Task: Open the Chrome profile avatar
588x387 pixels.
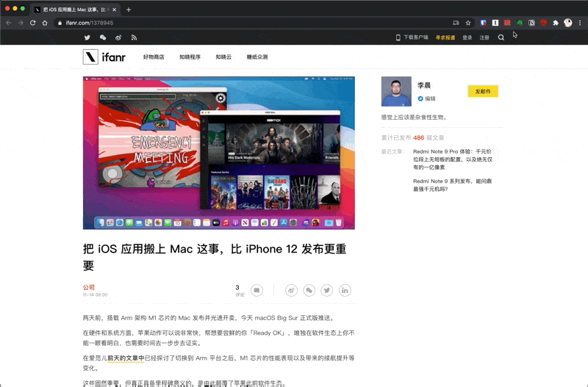Action: point(567,23)
